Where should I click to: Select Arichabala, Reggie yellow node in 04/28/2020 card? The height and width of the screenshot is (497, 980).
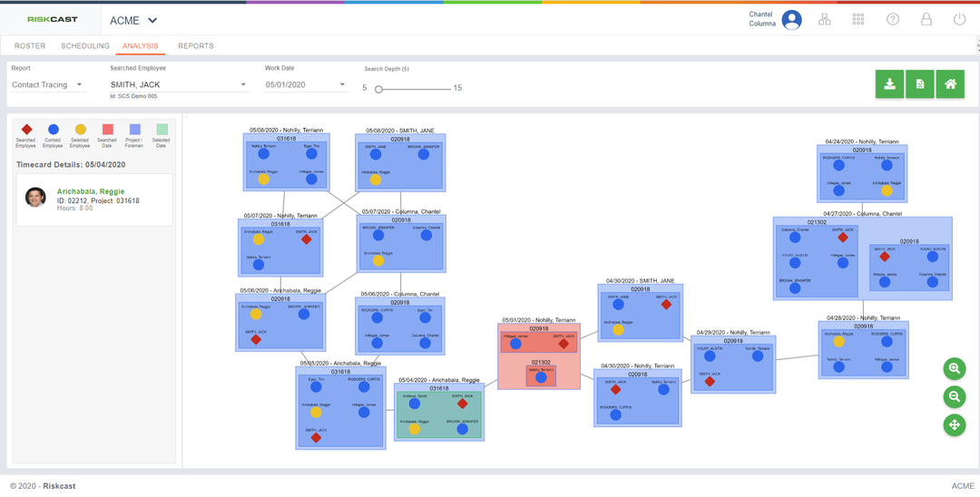click(x=838, y=341)
